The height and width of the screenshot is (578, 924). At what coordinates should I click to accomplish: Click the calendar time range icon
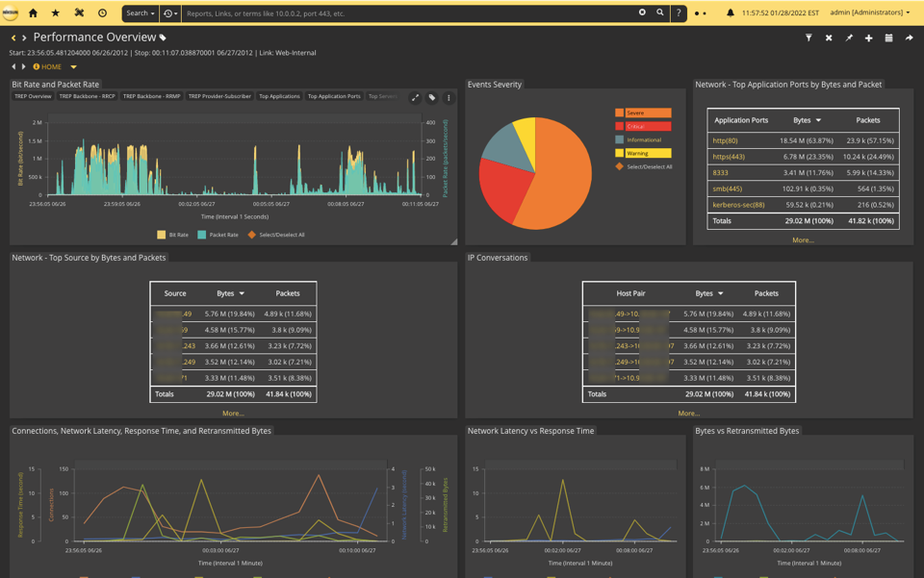click(x=888, y=38)
